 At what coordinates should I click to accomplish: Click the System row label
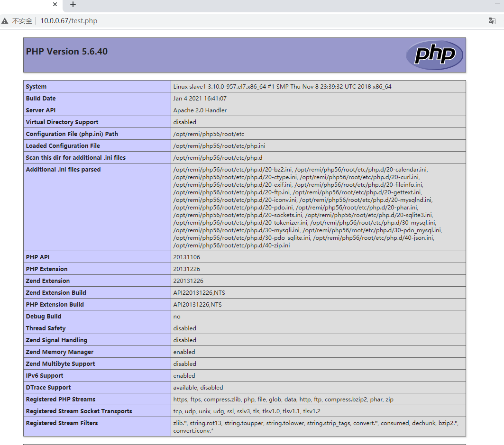[x=36, y=86]
